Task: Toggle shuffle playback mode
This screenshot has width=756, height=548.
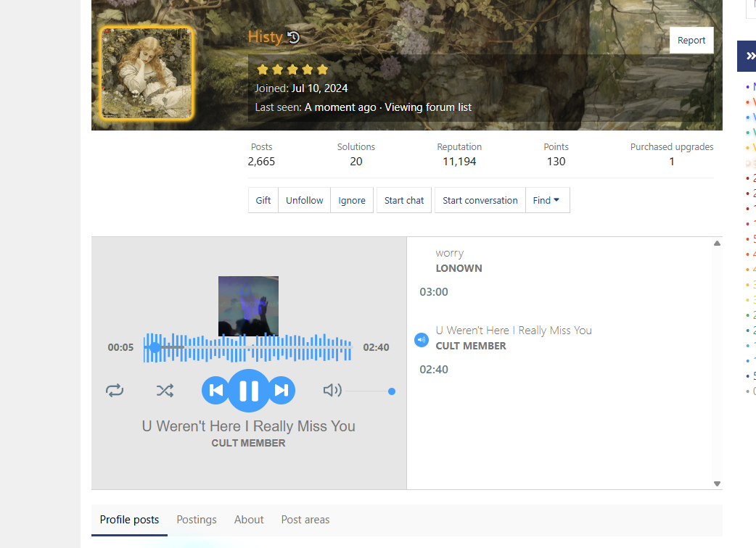Action: tap(165, 391)
